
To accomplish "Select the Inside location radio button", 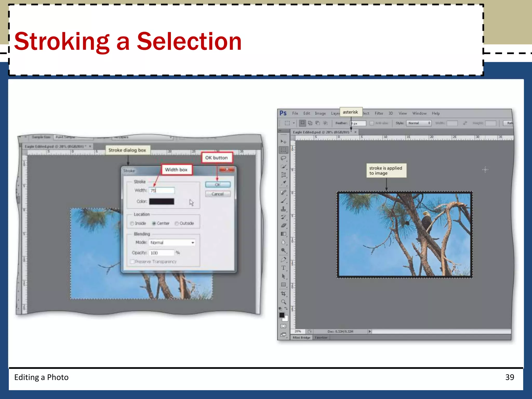I will [132, 223].
